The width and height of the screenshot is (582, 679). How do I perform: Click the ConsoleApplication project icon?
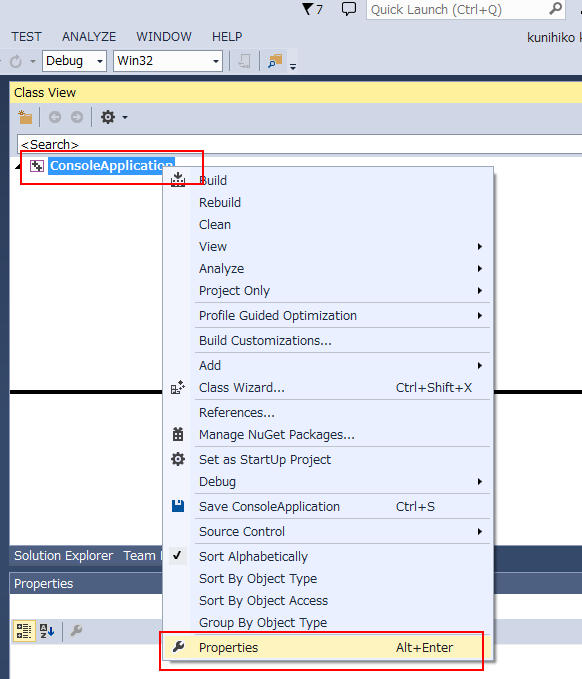coord(37,166)
